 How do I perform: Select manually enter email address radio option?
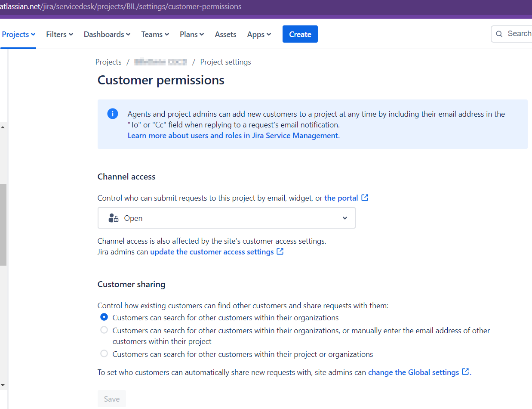(104, 330)
